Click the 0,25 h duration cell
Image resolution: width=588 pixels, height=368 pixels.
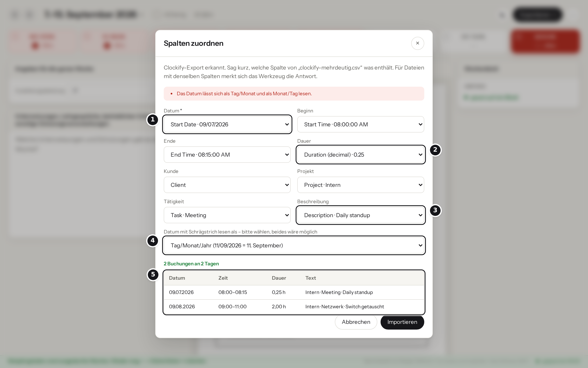278,292
